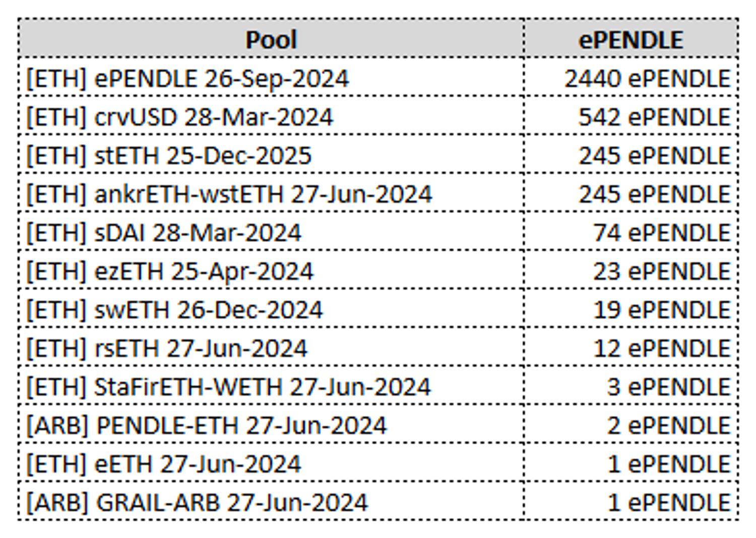
Task: Select the rsETH 27-Jun-2024 pool cell
Action: tap(167, 349)
